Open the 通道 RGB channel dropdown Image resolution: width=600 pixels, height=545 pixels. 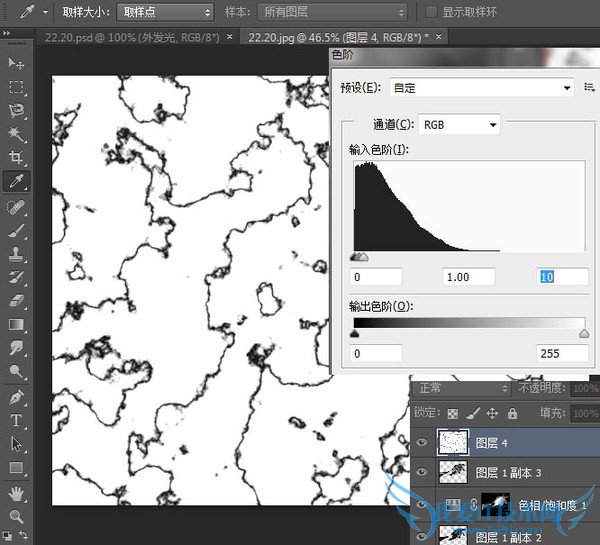(460, 125)
